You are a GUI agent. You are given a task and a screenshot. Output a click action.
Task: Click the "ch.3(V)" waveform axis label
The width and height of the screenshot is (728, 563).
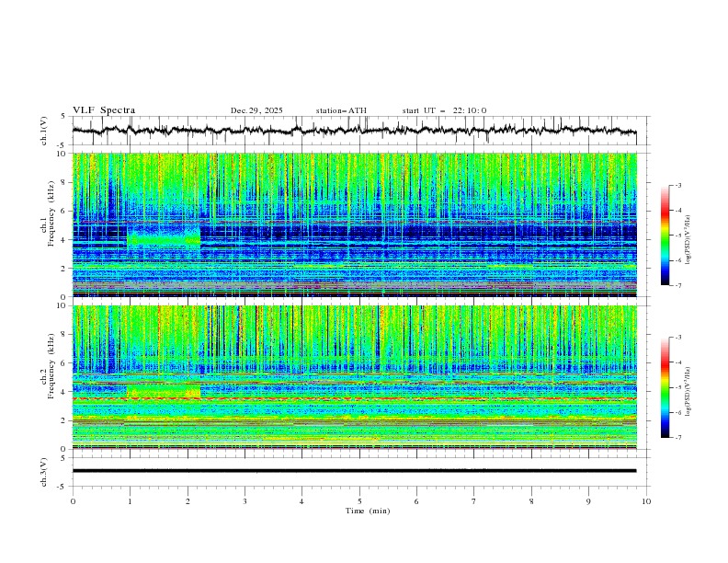click(x=44, y=472)
